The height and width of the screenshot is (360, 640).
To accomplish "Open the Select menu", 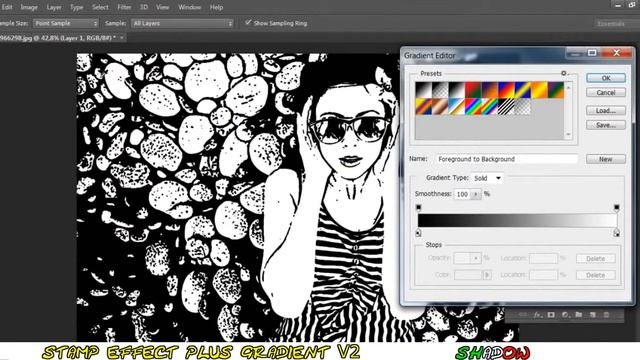I will [x=100, y=7].
